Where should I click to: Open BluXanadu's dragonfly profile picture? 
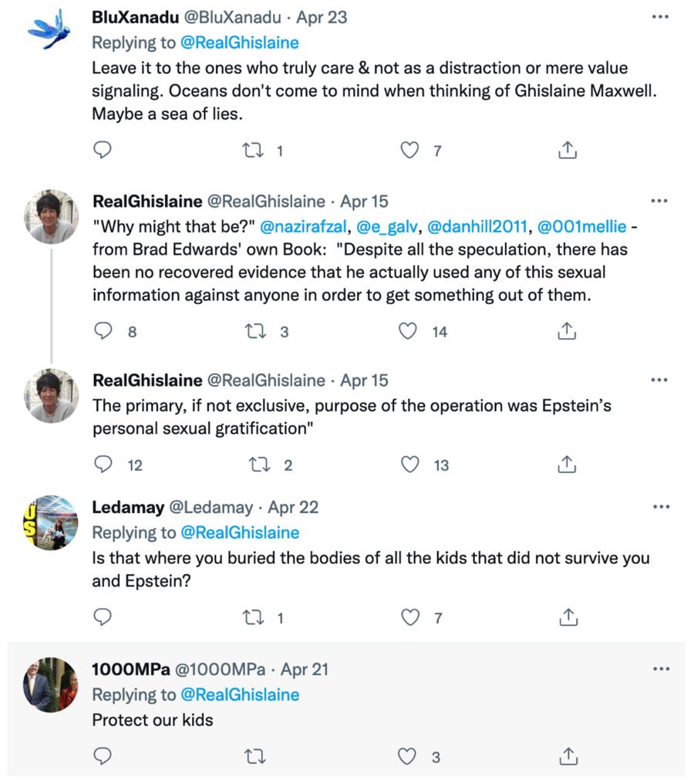50,29
